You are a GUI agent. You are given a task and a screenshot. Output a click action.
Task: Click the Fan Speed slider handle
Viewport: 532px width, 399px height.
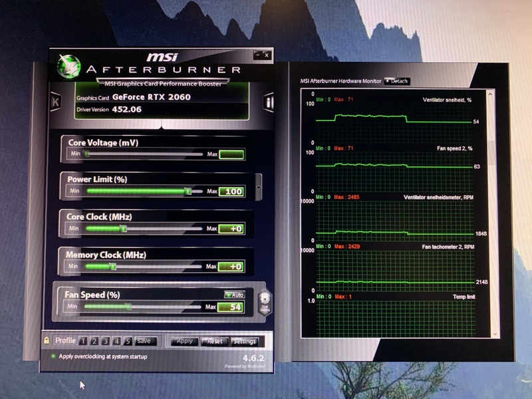coord(128,307)
